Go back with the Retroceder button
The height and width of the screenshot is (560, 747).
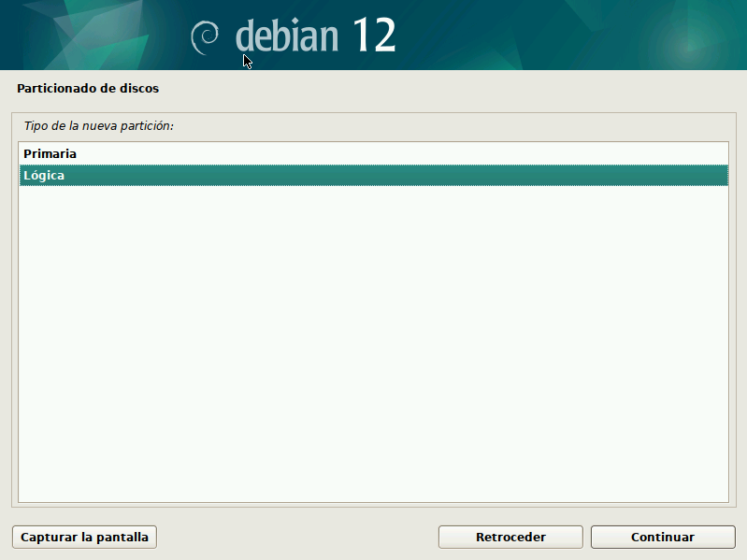coord(510,538)
